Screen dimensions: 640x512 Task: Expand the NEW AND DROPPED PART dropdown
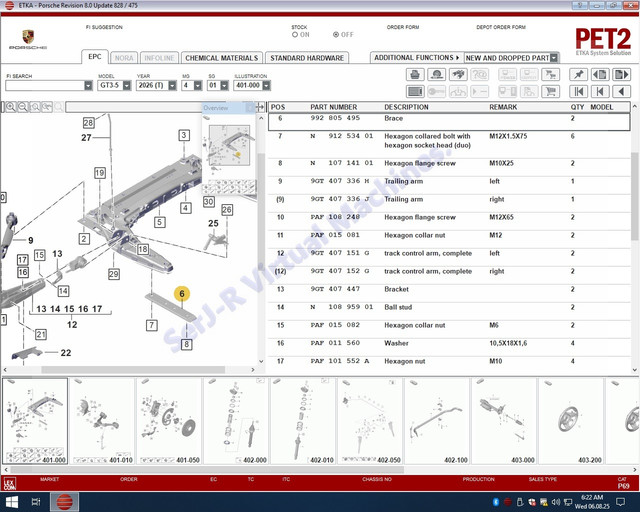pyautogui.click(x=554, y=58)
